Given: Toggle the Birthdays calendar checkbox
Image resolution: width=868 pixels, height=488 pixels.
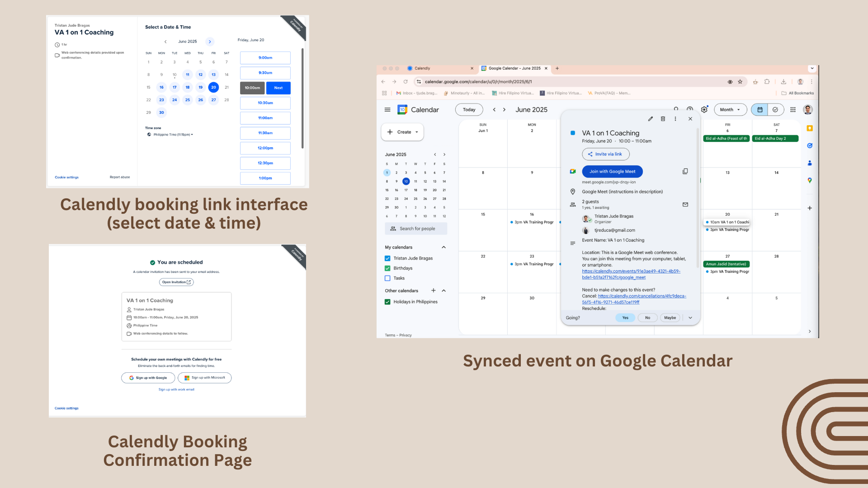Looking at the screenshot, I should (387, 268).
